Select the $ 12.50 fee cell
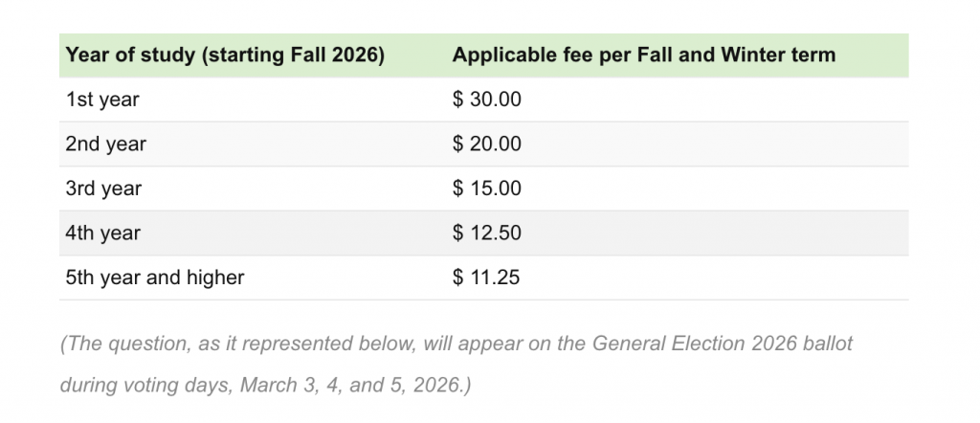This screenshot has height=423, width=980. (x=487, y=234)
